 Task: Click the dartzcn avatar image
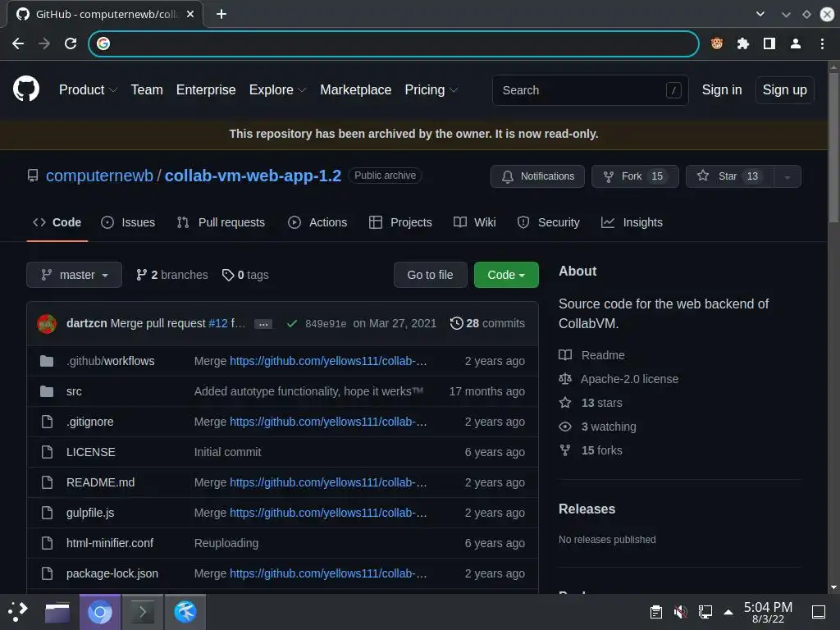47,323
